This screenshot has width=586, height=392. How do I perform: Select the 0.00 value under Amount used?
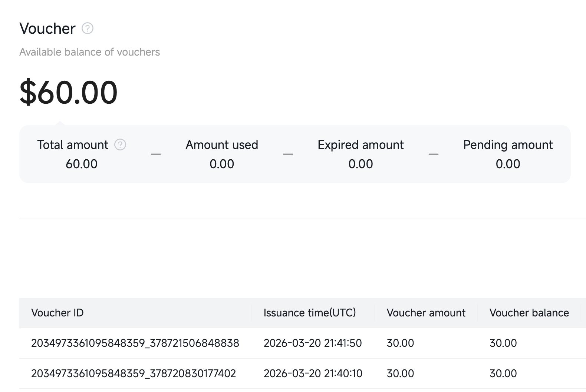click(x=222, y=164)
